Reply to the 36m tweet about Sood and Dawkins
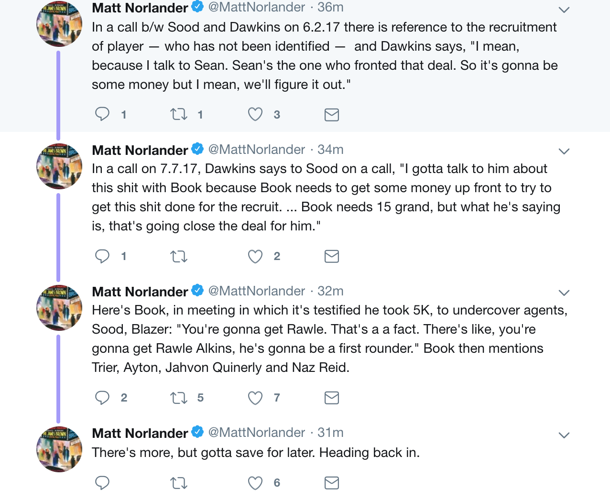610x500 pixels. tap(102, 114)
